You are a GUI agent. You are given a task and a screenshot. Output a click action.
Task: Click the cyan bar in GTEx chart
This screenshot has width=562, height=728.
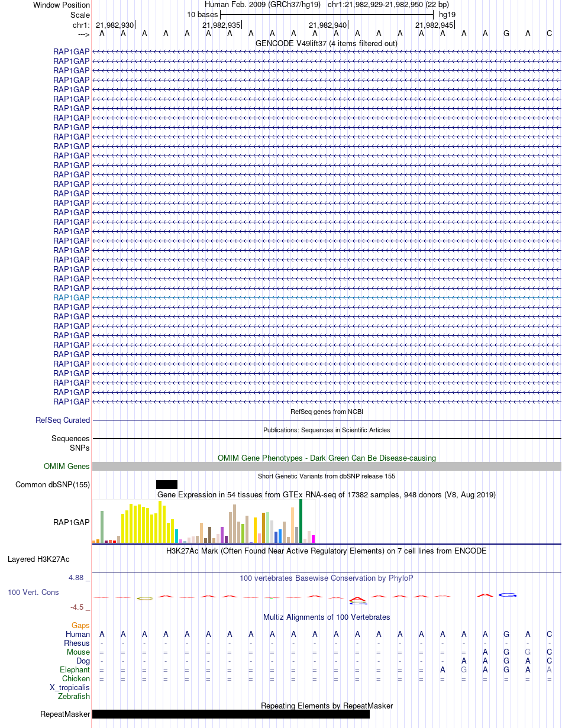click(177, 536)
